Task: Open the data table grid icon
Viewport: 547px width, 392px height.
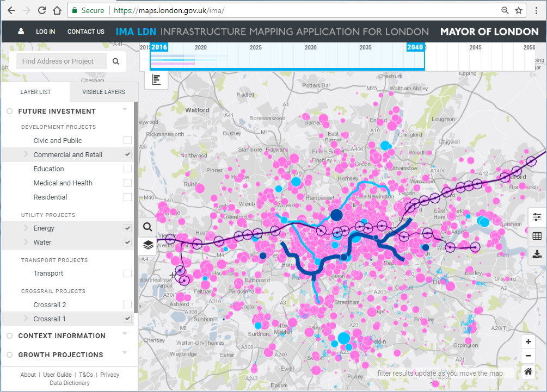Action: (x=537, y=236)
